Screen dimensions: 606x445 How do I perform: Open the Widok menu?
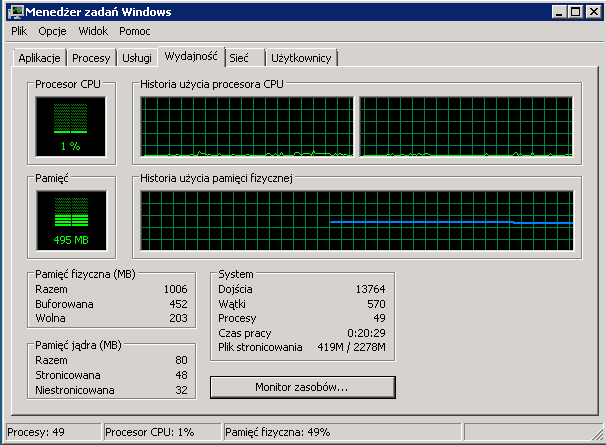[x=93, y=31]
